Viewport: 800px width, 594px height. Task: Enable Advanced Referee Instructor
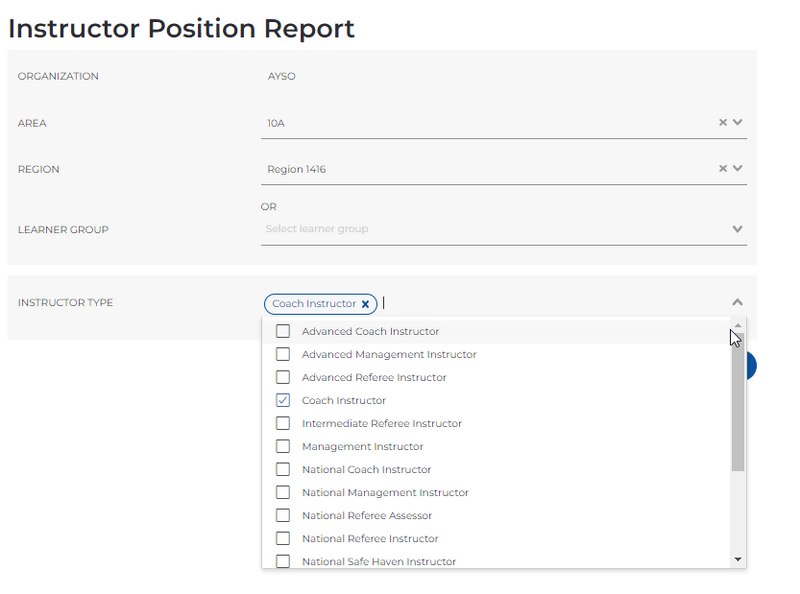click(283, 377)
